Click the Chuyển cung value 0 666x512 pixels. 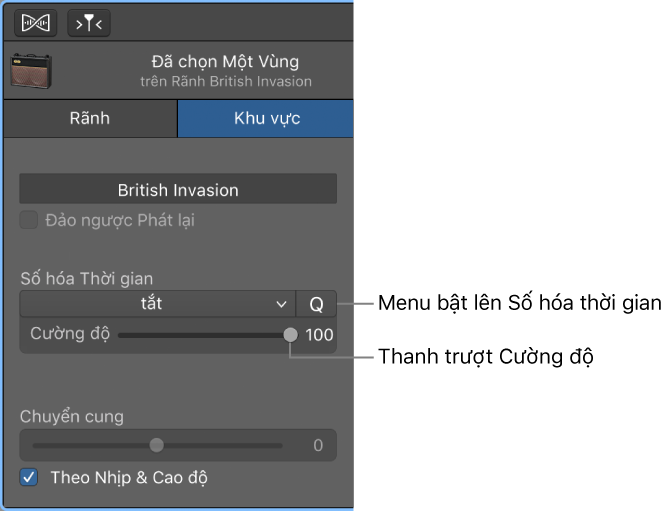pyautogui.click(x=318, y=445)
